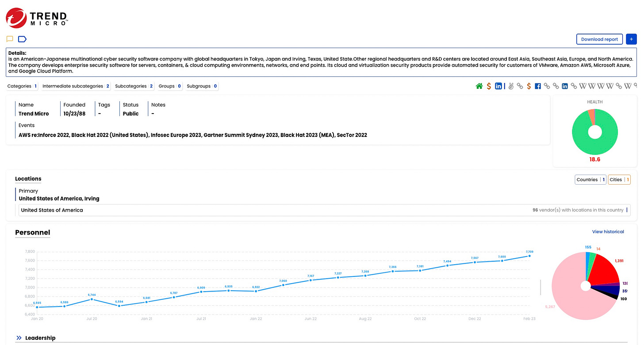
Task: Select the Subgroups badge
Action: click(x=202, y=86)
